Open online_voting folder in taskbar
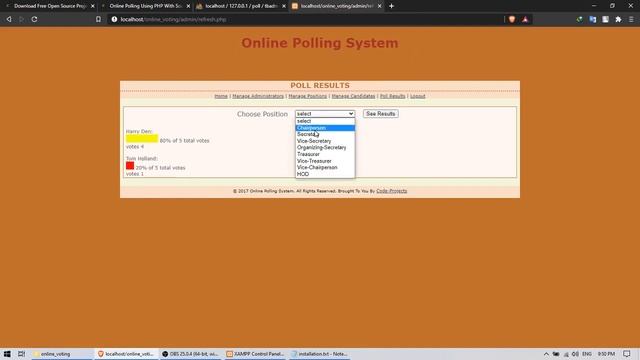 tap(62, 354)
